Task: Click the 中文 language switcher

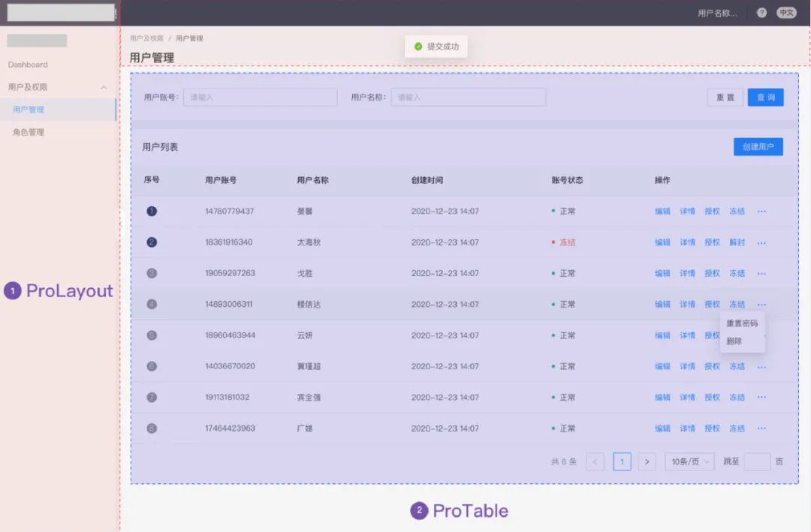Action: pyautogui.click(x=786, y=12)
